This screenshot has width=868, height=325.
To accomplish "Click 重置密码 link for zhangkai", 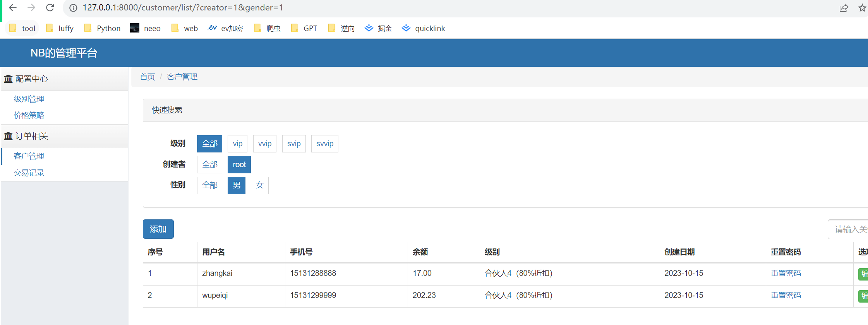I will click(786, 273).
